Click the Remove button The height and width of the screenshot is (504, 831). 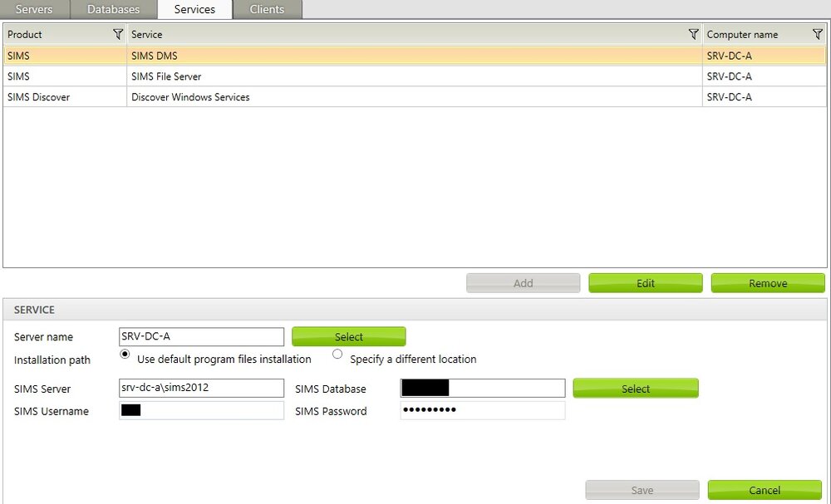tap(768, 283)
